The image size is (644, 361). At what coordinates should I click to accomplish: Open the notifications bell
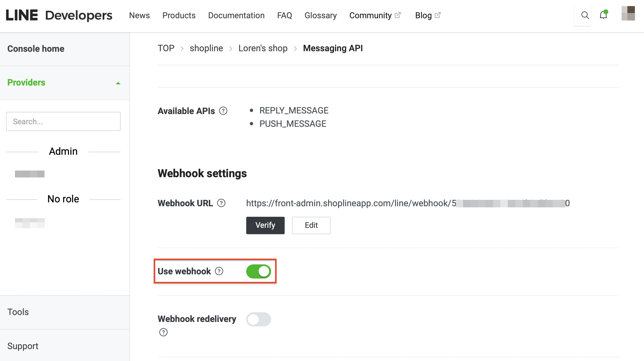pos(603,15)
